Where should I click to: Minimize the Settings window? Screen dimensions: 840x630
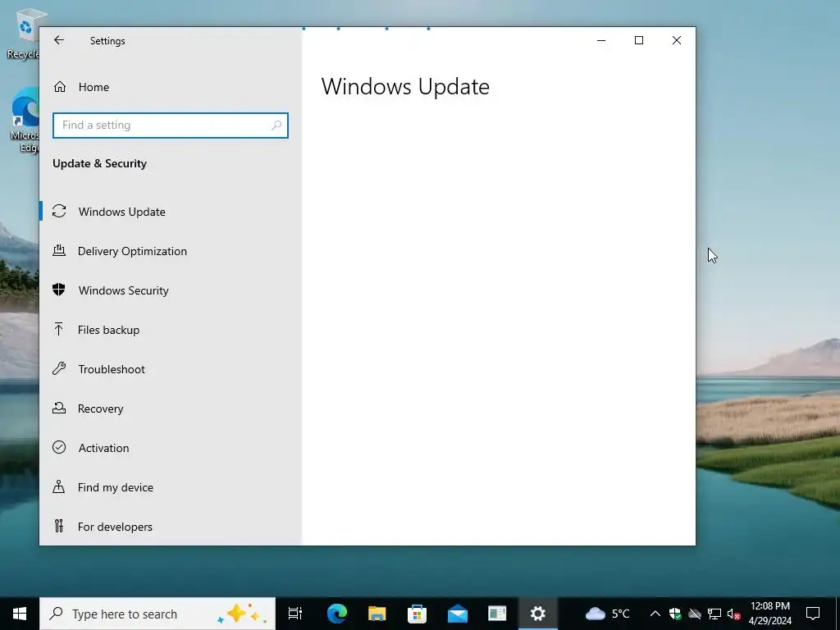[601, 40]
